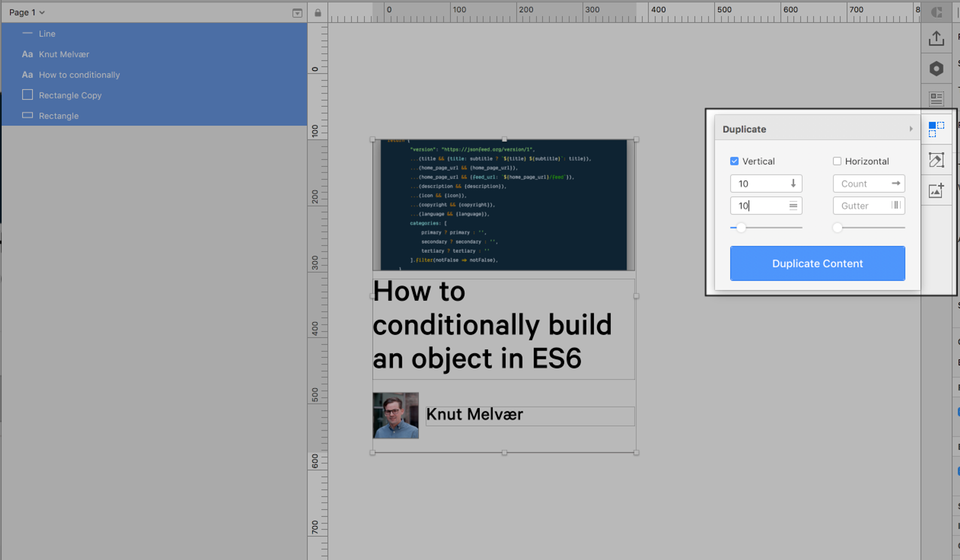Click the Count field arrow in Duplicate panel
This screenshot has height=560, width=960.
tap(895, 183)
